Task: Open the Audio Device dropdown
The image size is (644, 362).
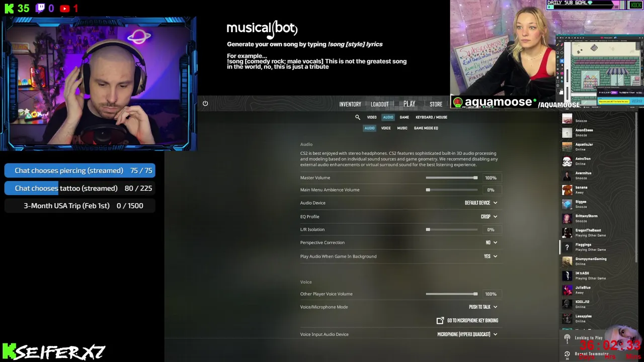Action: click(x=481, y=203)
